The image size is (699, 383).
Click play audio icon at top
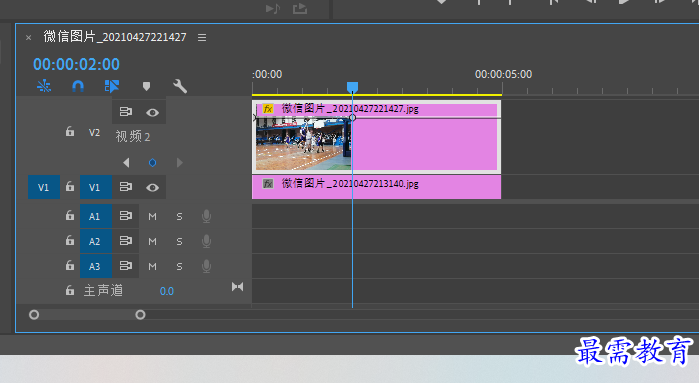tap(273, 8)
